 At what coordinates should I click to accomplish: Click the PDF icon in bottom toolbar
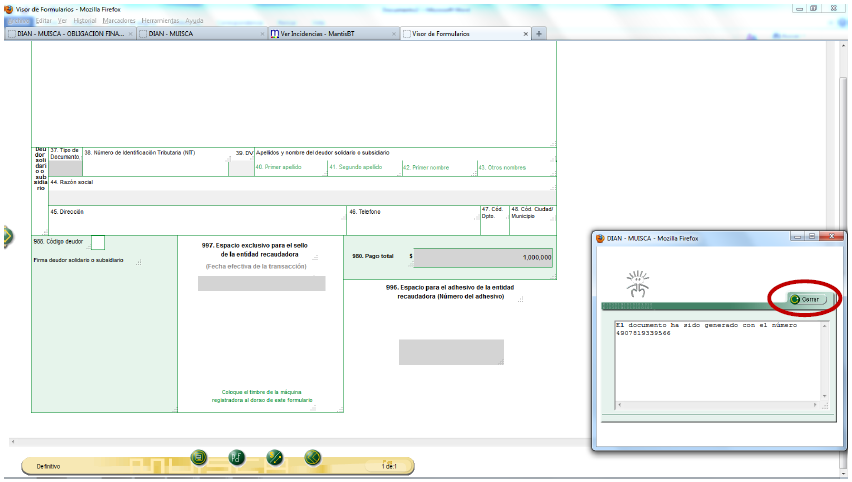pyautogui.click(x=236, y=458)
